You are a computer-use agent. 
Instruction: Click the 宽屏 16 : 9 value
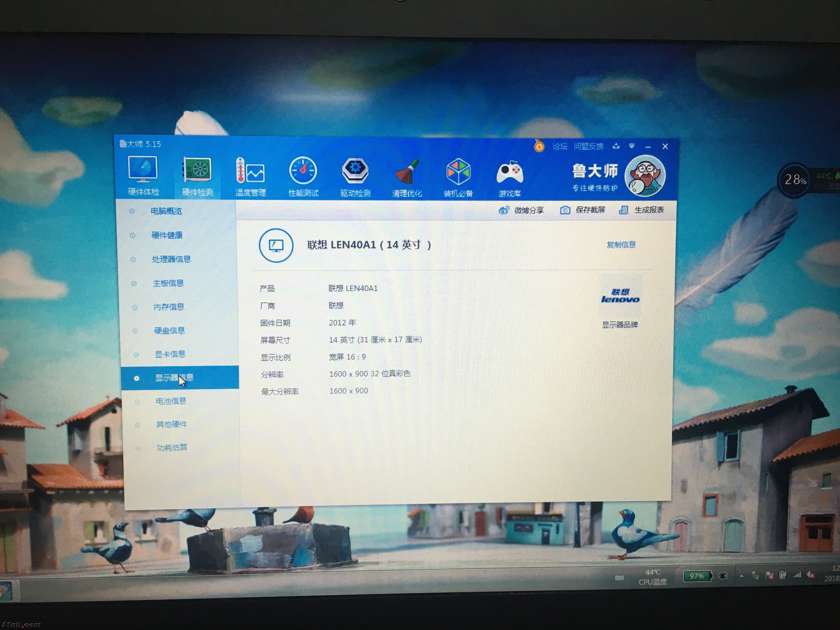pos(347,357)
